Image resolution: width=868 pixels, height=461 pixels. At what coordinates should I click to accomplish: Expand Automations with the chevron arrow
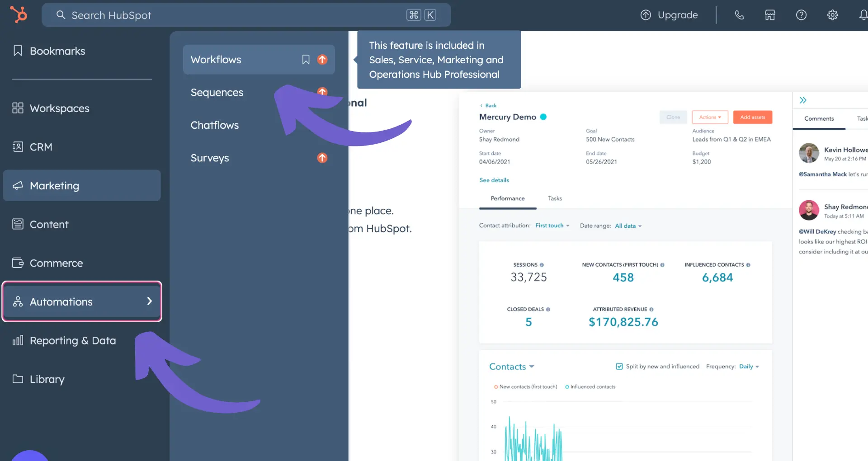[x=150, y=301]
